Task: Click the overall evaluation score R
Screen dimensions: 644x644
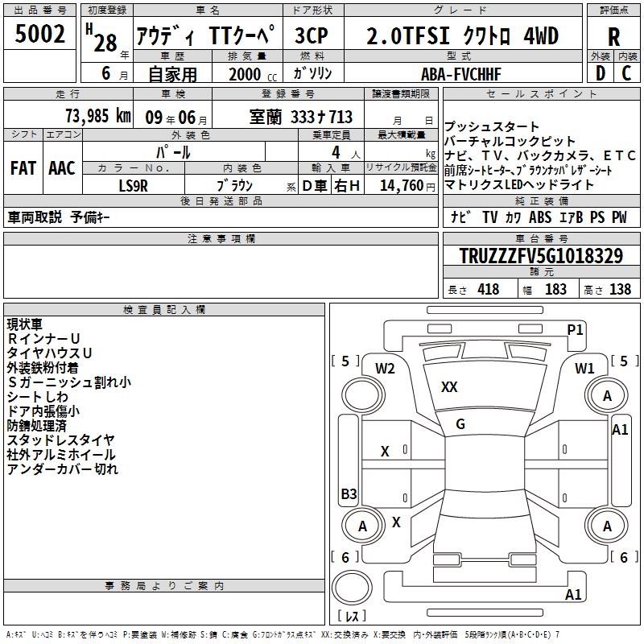Action: [x=613, y=36]
